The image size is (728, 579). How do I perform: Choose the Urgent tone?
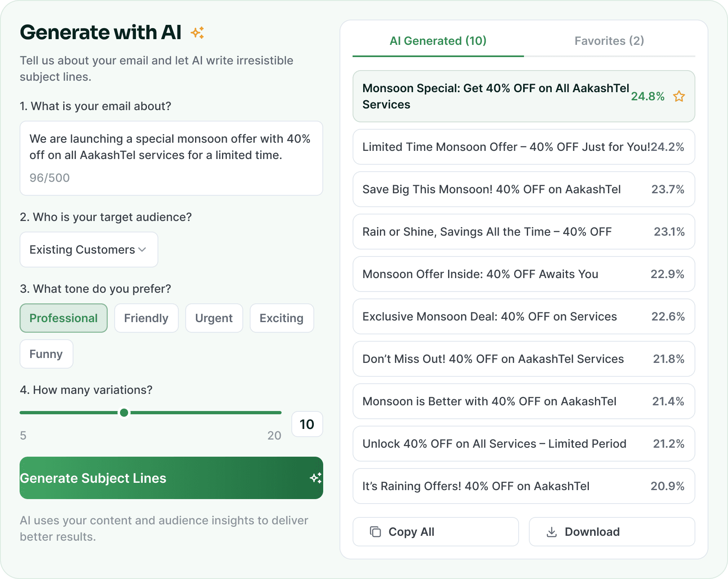tap(214, 318)
